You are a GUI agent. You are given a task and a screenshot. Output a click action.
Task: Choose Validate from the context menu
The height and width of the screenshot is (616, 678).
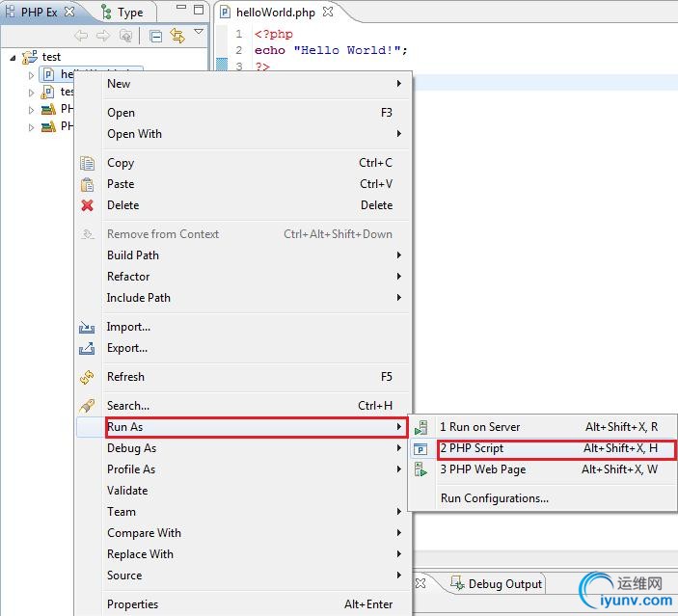256,491
